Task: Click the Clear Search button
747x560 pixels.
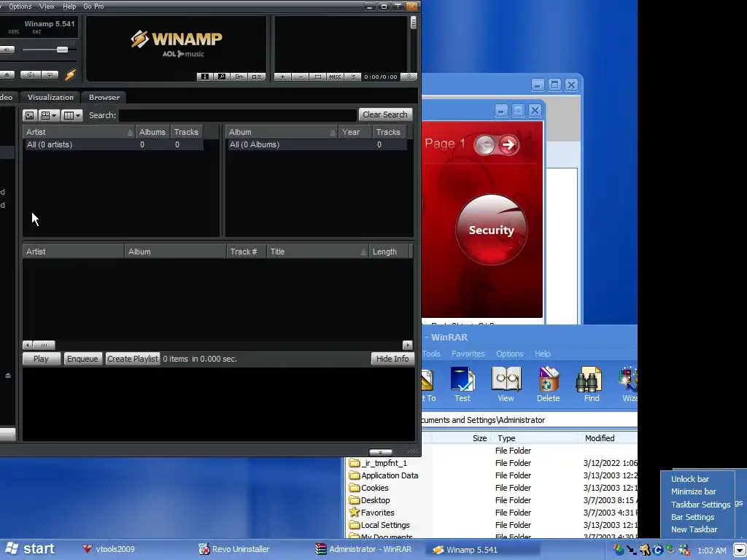Action: point(385,114)
